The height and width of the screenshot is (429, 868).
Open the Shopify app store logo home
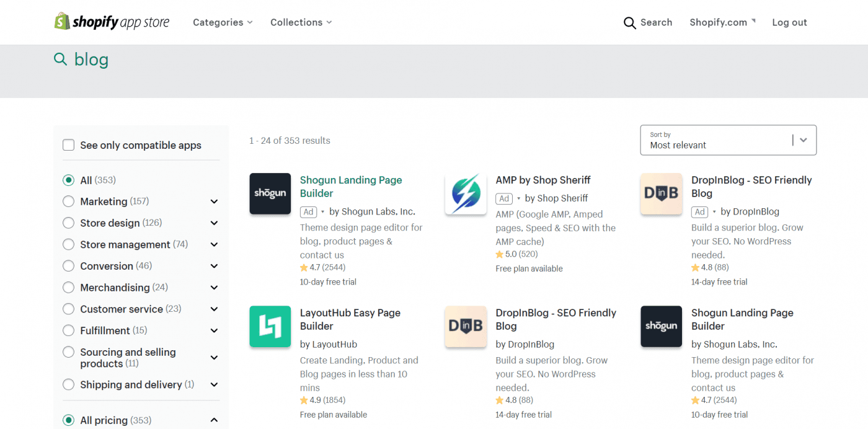pyautogui.click(x=112, y=22)
